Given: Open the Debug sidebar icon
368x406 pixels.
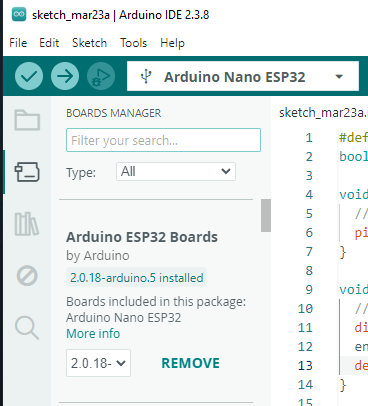Looking at the screenshot, I should coord(27,276).
